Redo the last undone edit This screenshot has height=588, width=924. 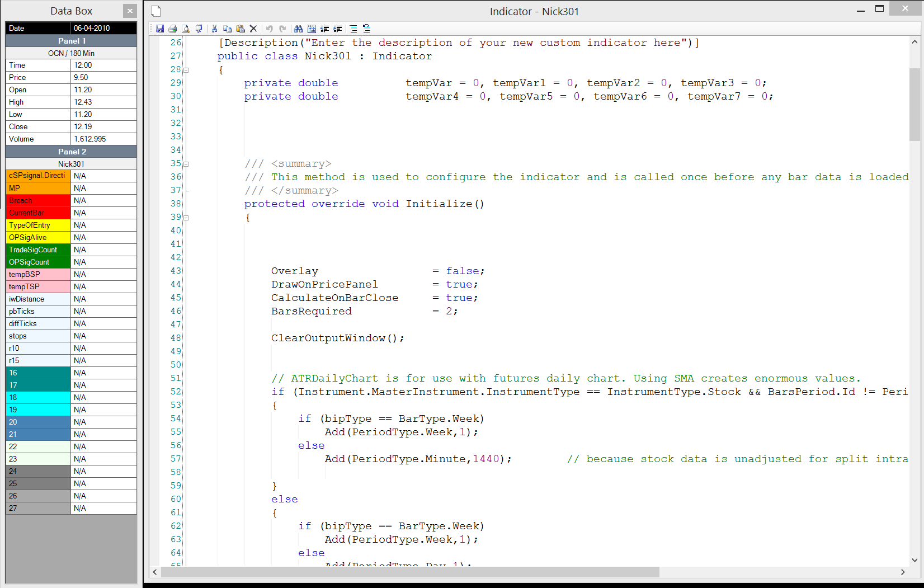pyautogui.click(x=282, y=29)
